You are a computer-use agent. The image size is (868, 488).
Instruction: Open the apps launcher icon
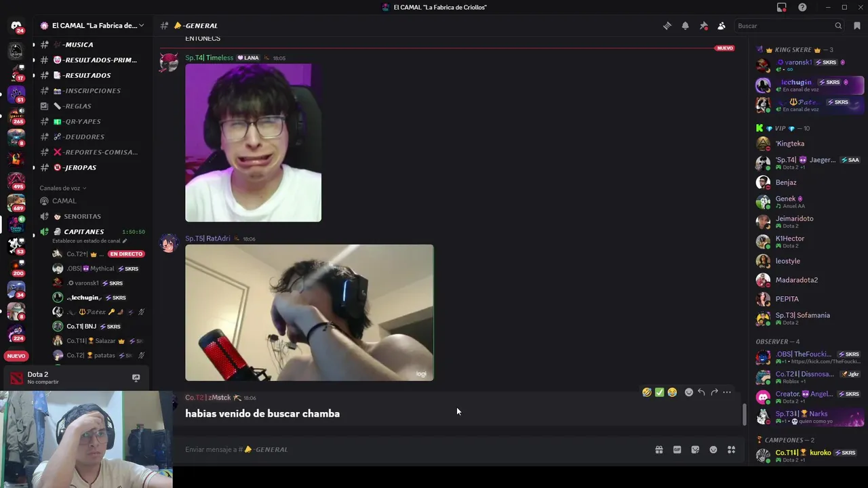pyautogui.click(x=732, y=449)
